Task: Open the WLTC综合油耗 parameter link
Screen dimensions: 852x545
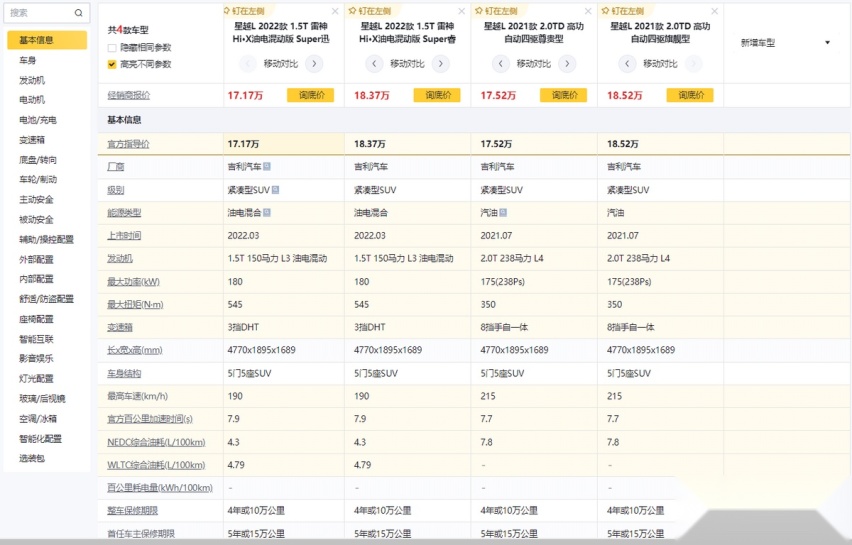Action: [x=156, y=465]
